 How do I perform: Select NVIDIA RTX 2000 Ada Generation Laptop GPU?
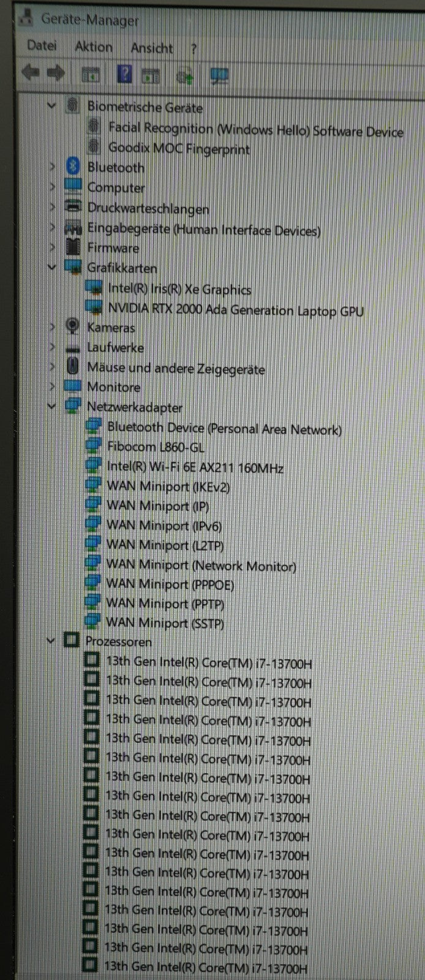(236, 309)
